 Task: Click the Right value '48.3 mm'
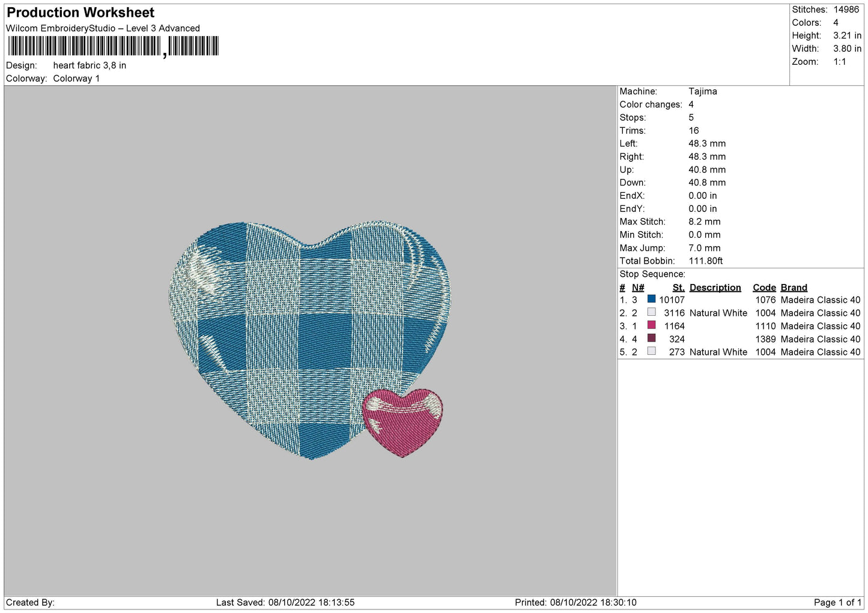[x=707, y=157]
